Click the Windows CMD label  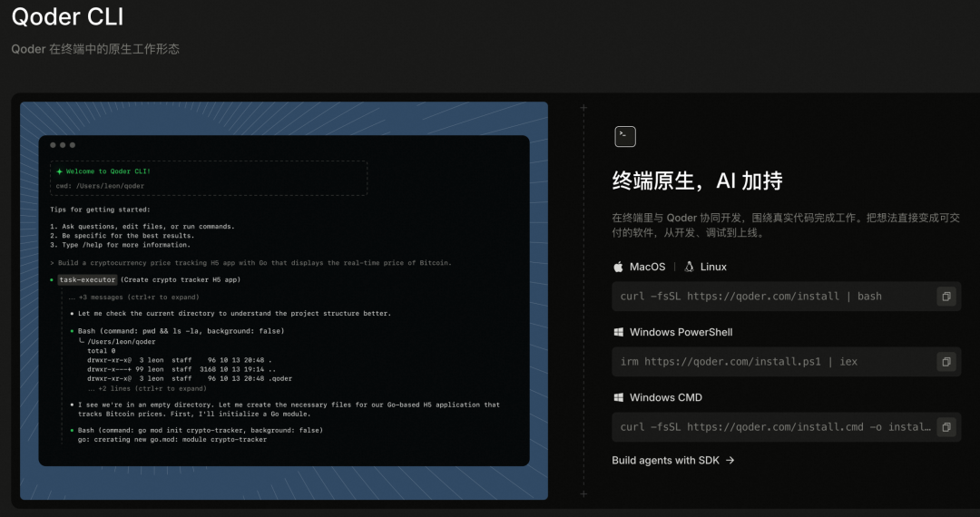(x=666, y=397)
